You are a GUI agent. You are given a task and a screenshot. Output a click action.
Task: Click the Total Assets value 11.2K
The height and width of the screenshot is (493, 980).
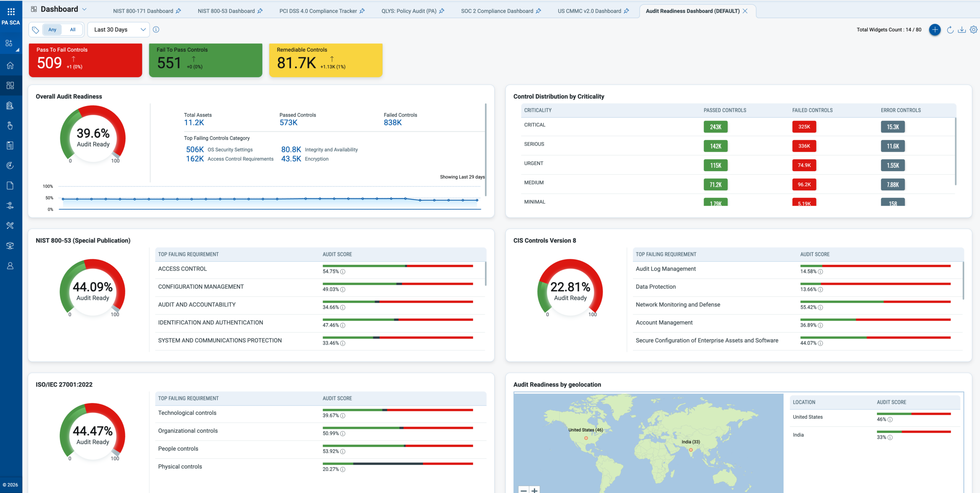pyautogui.click(x=194, y=122)
